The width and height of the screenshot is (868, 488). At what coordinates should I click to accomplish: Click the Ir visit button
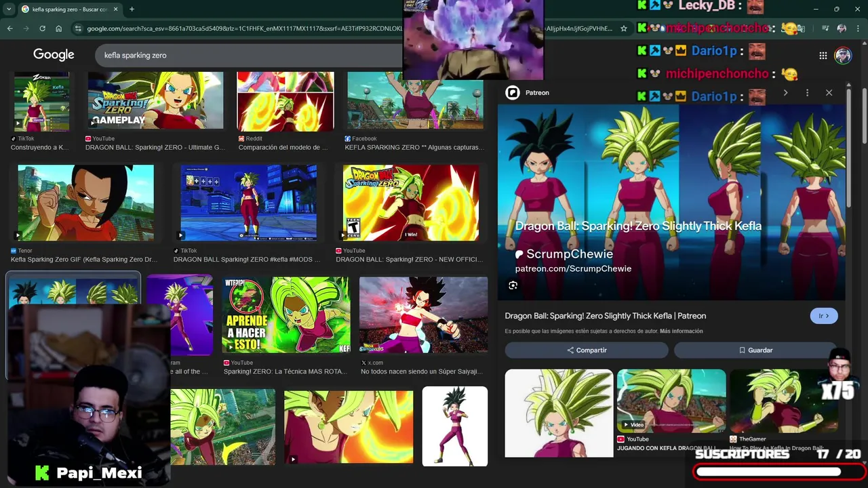[824, 316]
